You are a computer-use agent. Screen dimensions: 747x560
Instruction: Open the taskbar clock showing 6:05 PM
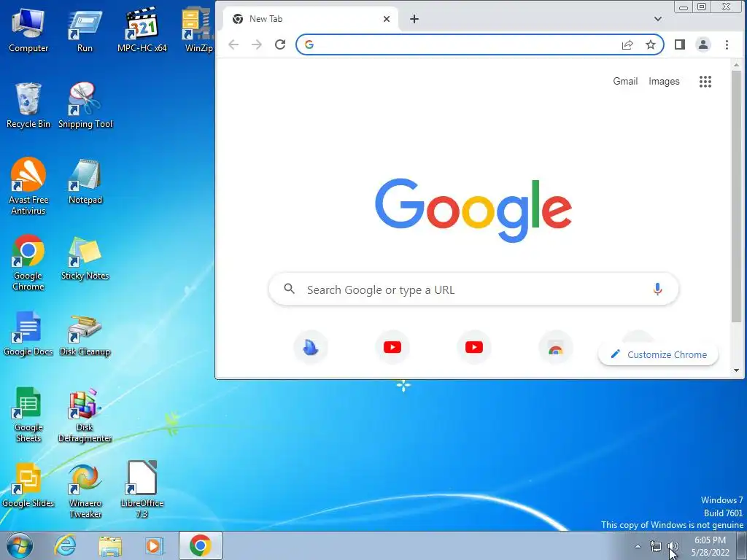pos(710,546)
